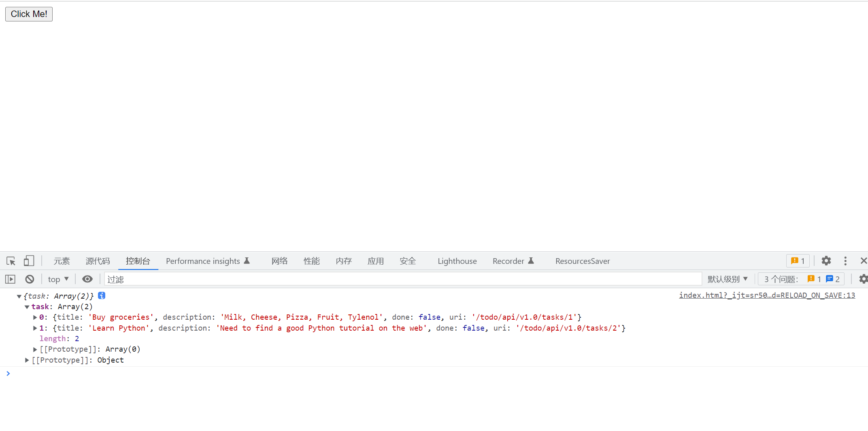The width and height of the screenshot is (868, 431).
Task: Open the 网络 tab
Action: coord(279,261)
